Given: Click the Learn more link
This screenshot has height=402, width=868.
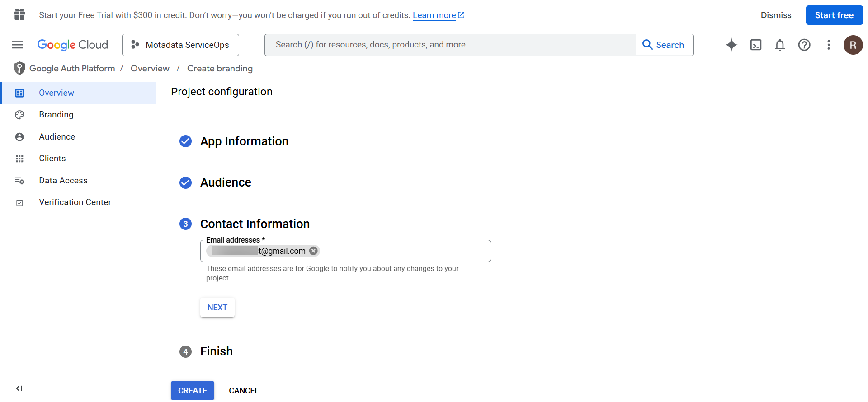Looking at the screenshot, I should pos(434,15).
